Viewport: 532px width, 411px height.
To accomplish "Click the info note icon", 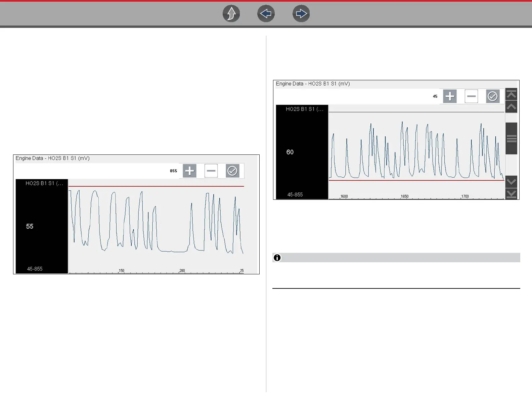I will (x=277, y=258).
